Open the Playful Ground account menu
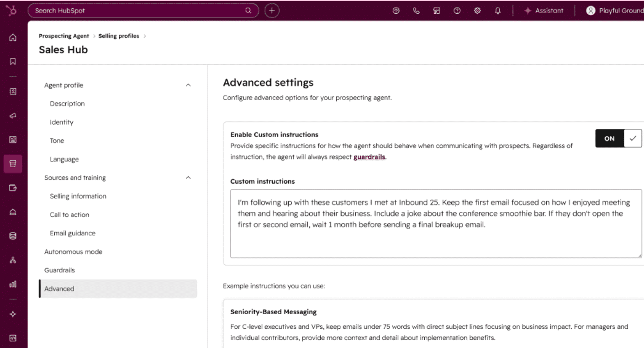 (615, 11)
